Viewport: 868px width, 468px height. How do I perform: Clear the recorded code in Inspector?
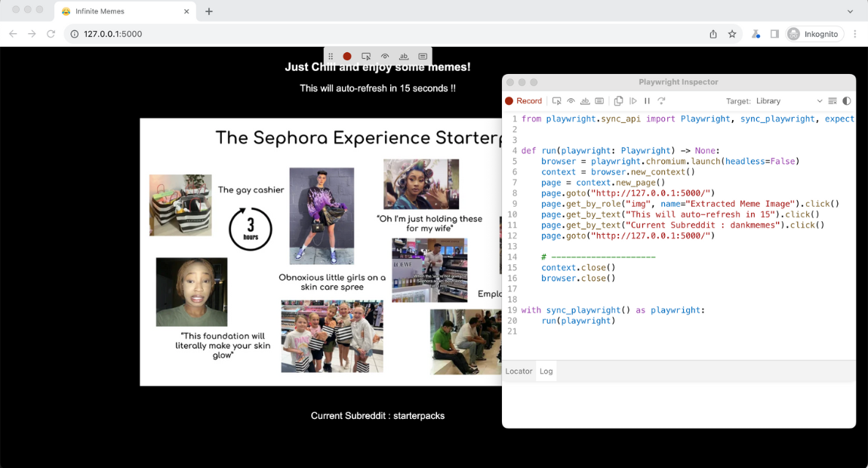coord(833,101)
